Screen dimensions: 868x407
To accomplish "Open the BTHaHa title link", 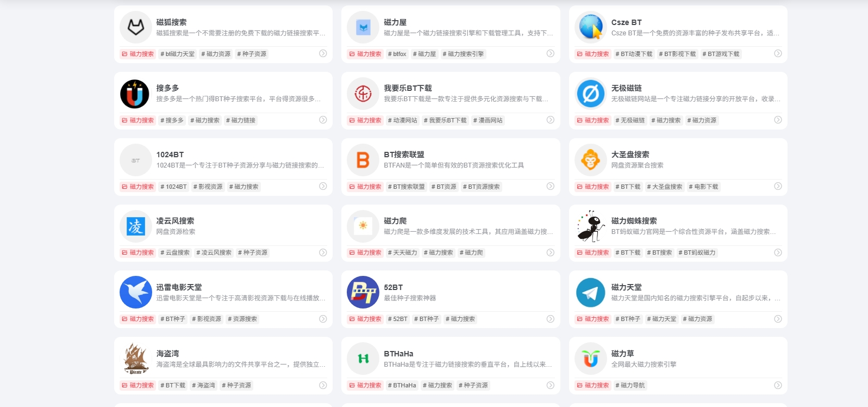I will point(398,354).
